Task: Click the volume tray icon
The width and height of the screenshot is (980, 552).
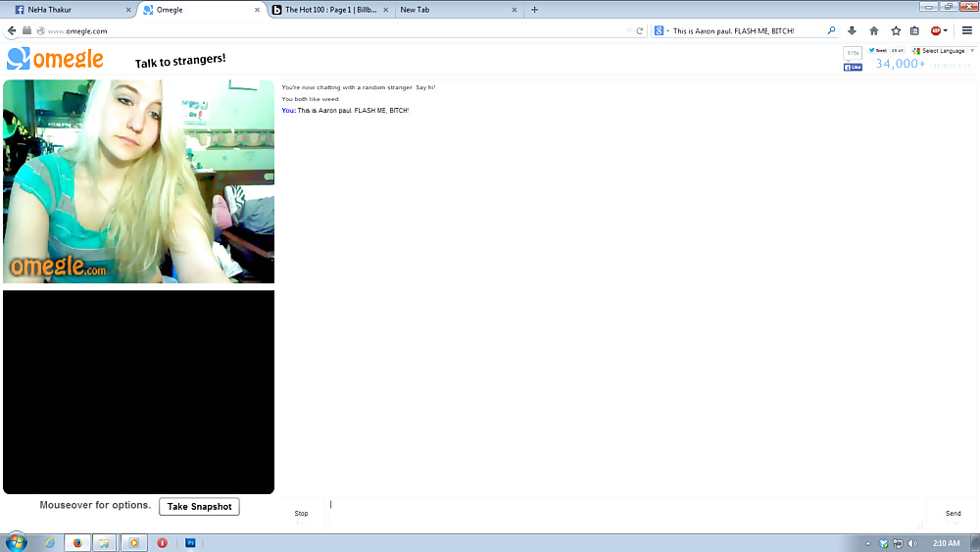Action: coord(912,543)
